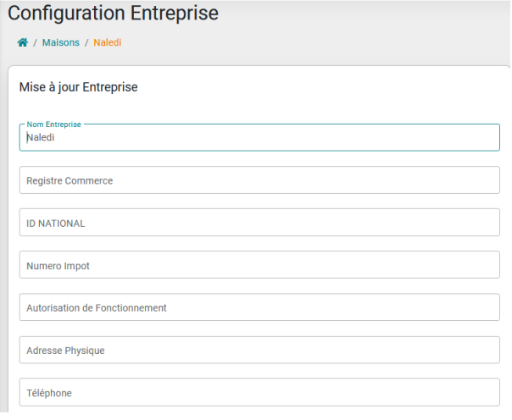Select the Registre Commerce input field
512x420 pixels.
coord(259,180)
